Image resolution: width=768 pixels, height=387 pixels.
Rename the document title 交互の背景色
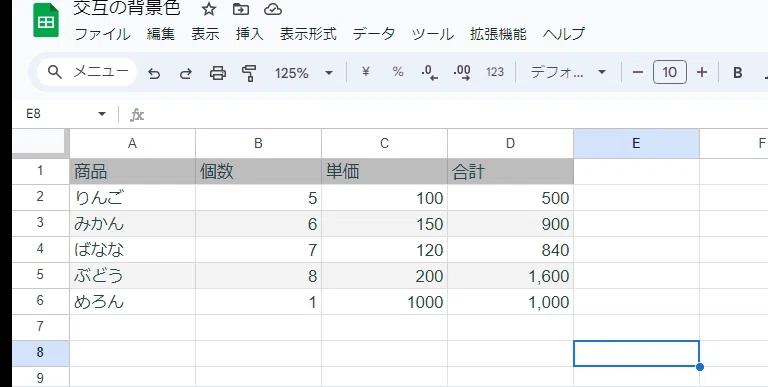coord(127,8)
